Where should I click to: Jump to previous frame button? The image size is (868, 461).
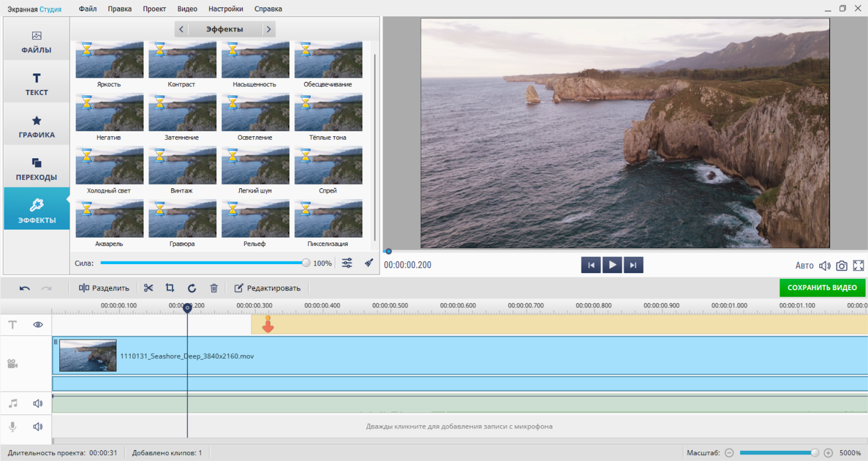pyautogui.click(x=591, y=265)
